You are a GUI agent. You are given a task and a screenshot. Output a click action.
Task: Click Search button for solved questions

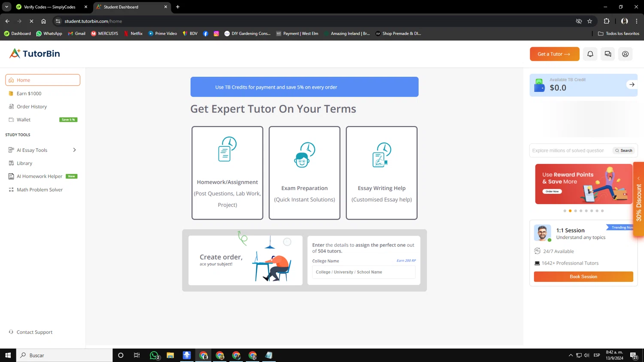(x=624, y=151)
